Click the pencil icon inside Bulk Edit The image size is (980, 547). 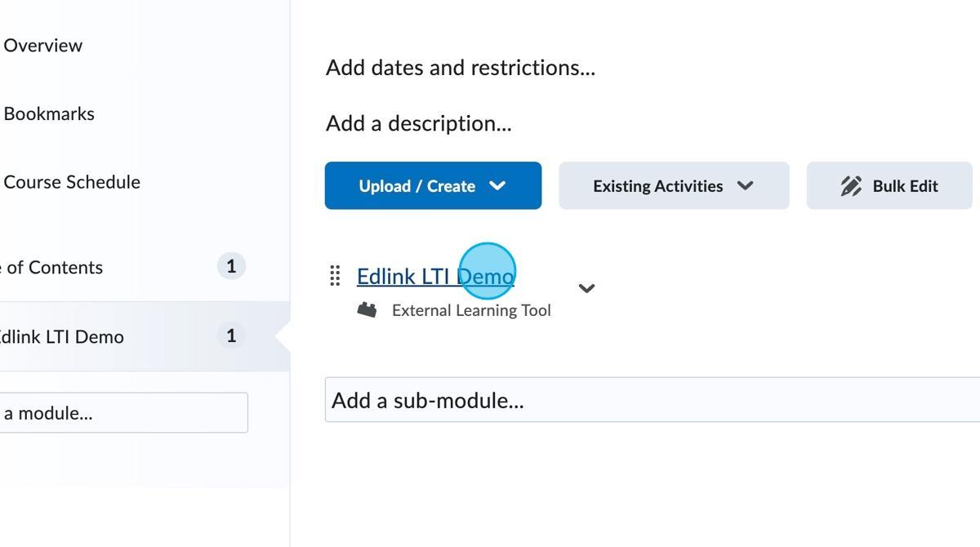coord(852,185)
